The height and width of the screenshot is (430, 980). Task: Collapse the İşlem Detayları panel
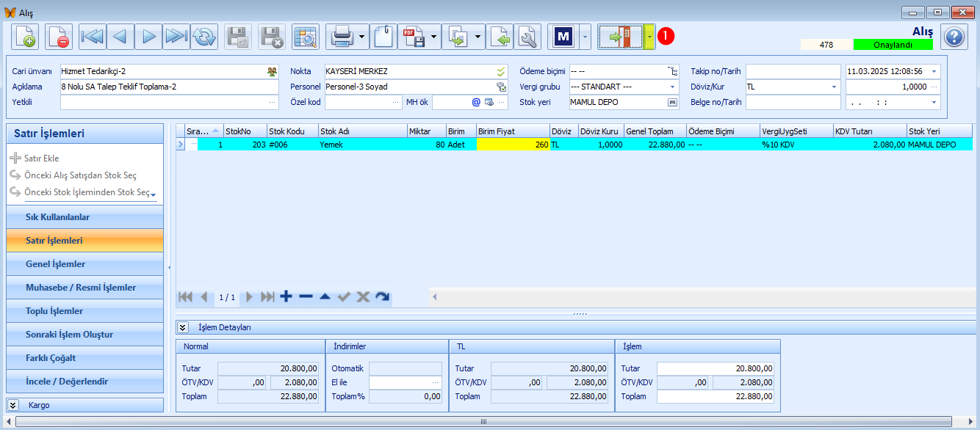[184, 327]
